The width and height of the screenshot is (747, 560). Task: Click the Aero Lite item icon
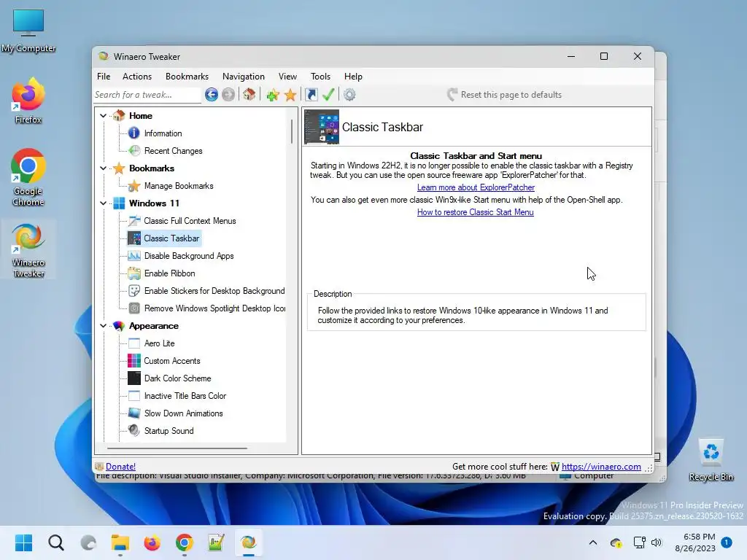click(x=134, y=343)
